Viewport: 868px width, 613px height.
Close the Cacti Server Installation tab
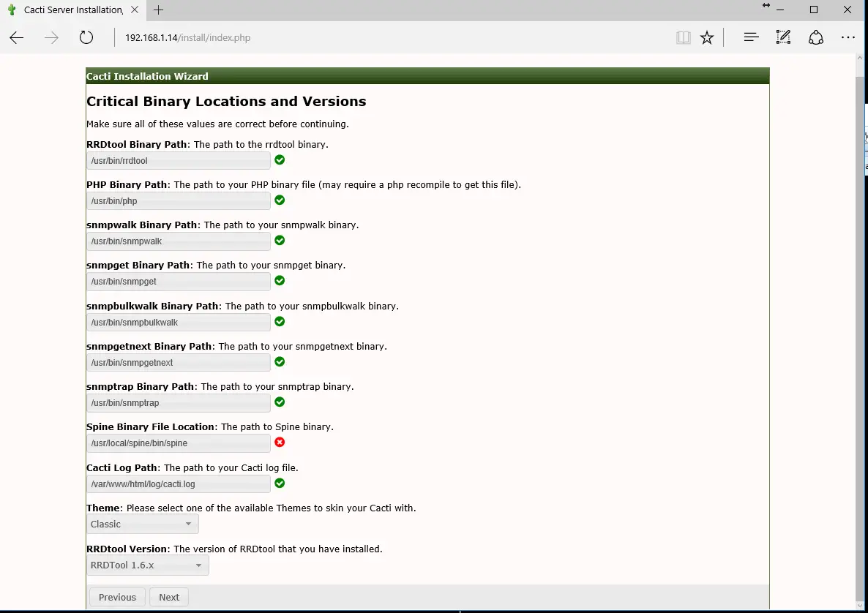135,10
